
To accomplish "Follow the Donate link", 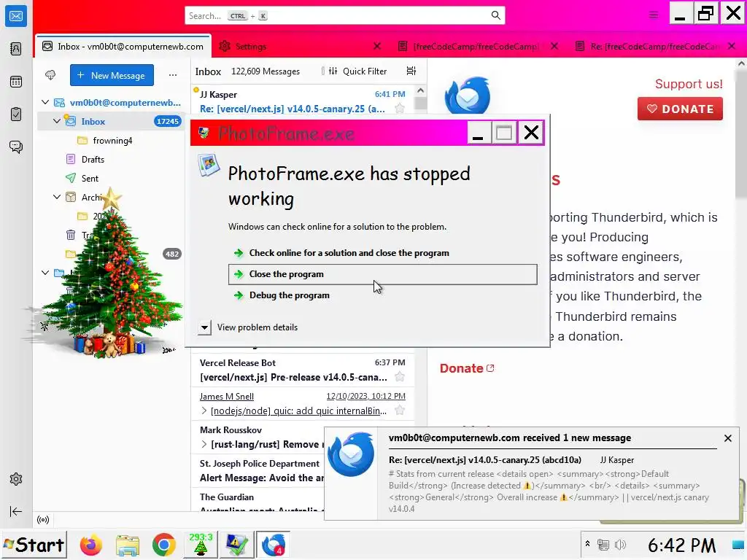I will (467, 368).
